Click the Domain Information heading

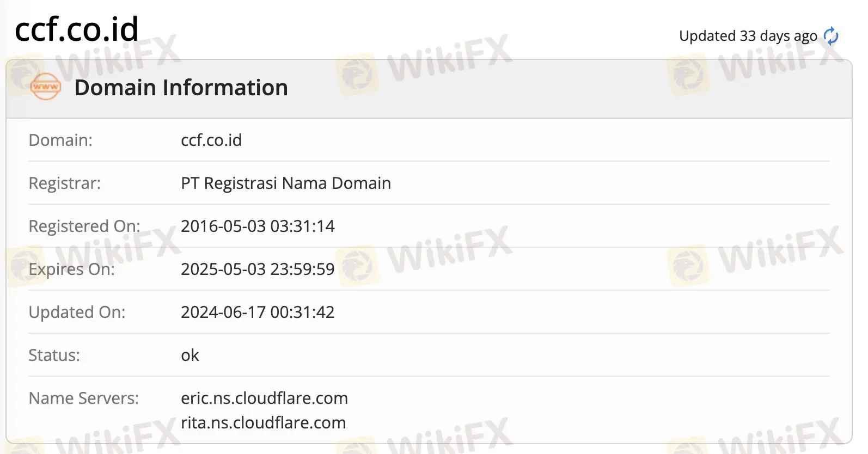[181, 88]
